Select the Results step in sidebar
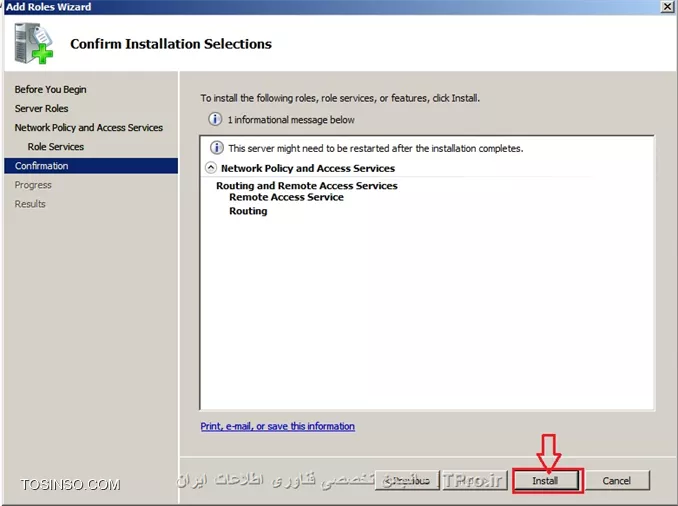Image resolution: width=678 pixels, height=506 pixels. point(30,204)
